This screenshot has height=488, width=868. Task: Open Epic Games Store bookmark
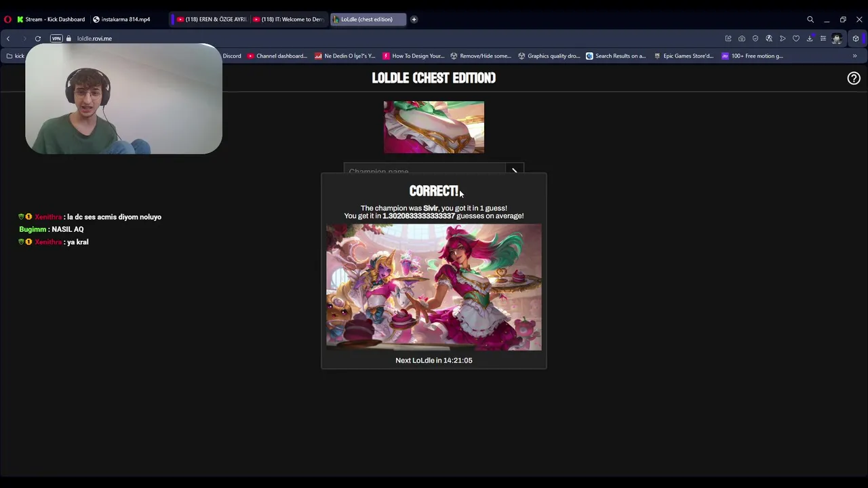click(x=684, y=56)
